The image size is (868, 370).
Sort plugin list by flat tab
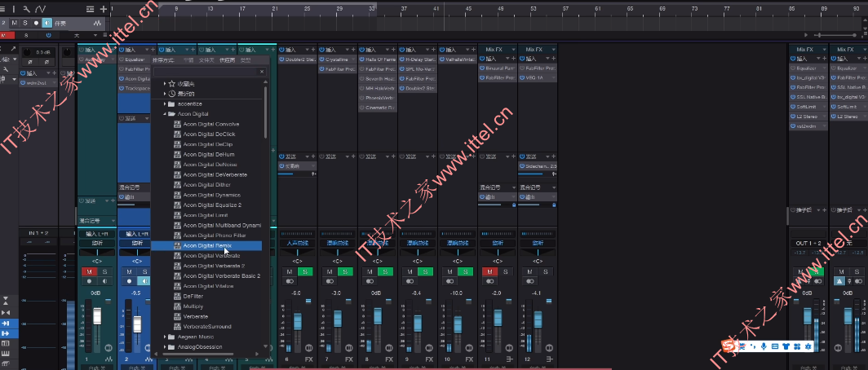188,60
